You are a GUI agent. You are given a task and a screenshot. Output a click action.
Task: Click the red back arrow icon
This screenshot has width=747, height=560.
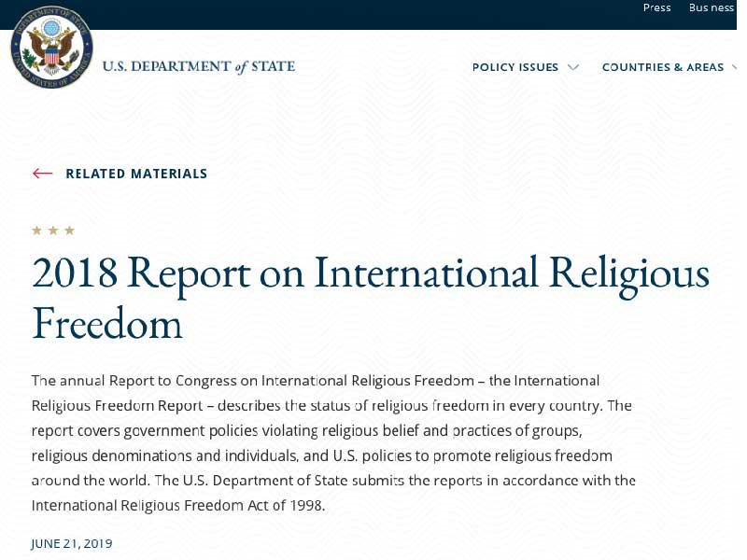(42, 174)
